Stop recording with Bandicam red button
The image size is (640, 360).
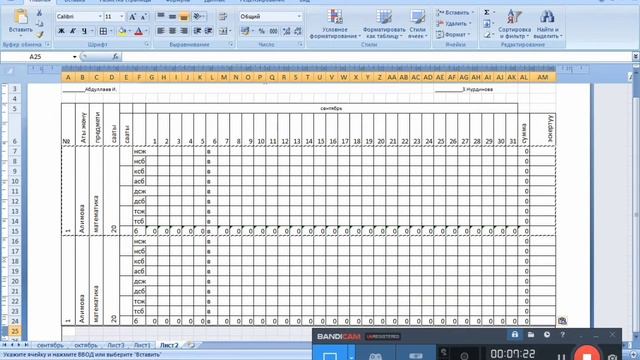click(x=587, y=353)
